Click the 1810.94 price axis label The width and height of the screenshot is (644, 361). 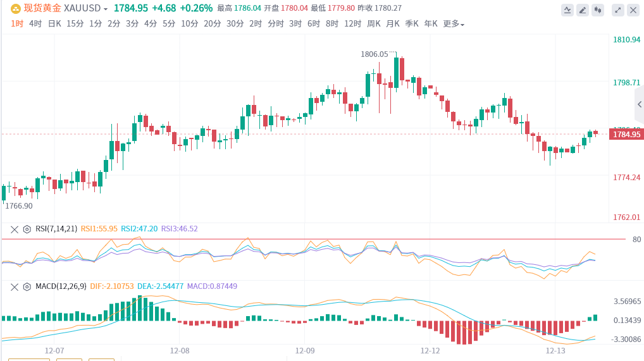627,40
